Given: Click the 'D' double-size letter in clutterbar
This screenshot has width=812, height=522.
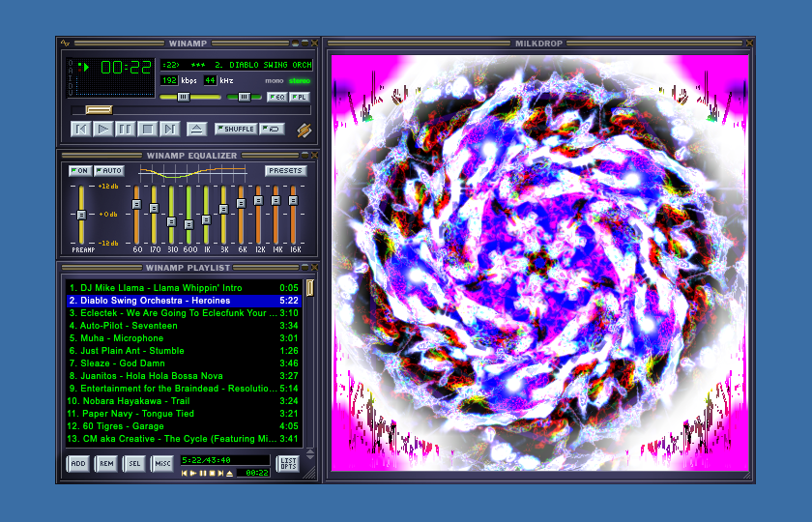Looking at the screenshot, I should (x=71, y=85).
